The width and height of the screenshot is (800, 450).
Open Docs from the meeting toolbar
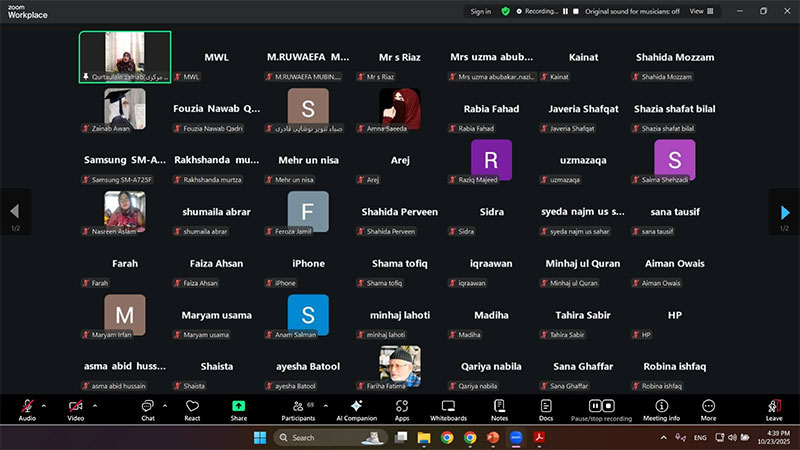click(x=546, y=409)
